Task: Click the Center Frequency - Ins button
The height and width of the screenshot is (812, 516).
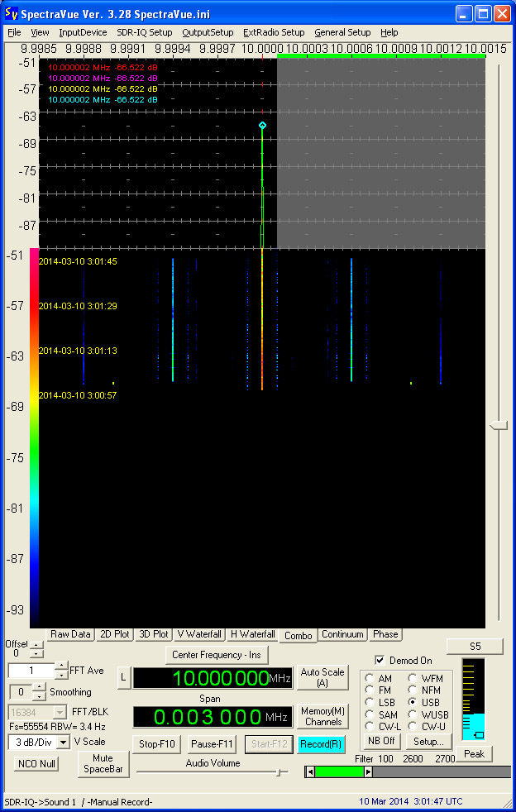Action: [217, 655]
